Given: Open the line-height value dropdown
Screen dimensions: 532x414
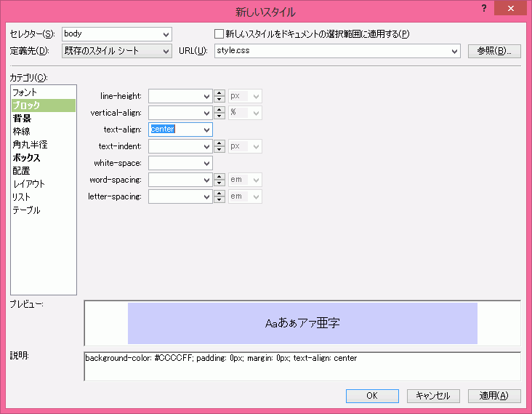Looking at the screenshot, I should pos(206,97).
